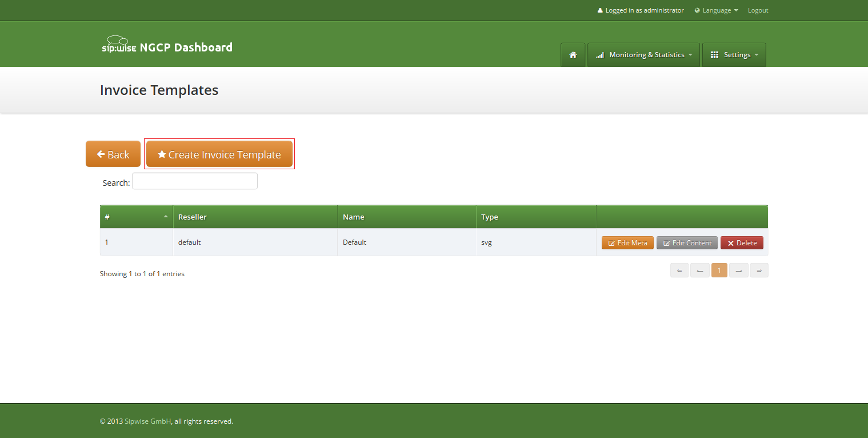Click the pencil icon on Edit Content
The image size is (868, 438).
click(666, 242)
